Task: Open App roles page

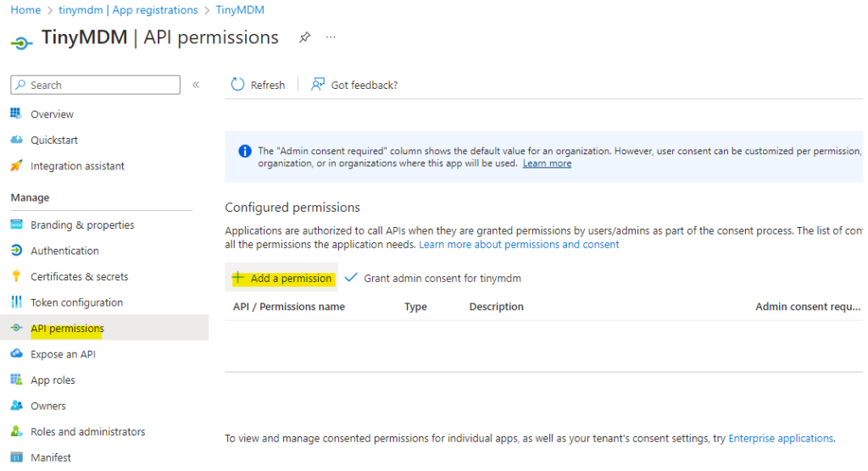Action: tap(53, 380)
